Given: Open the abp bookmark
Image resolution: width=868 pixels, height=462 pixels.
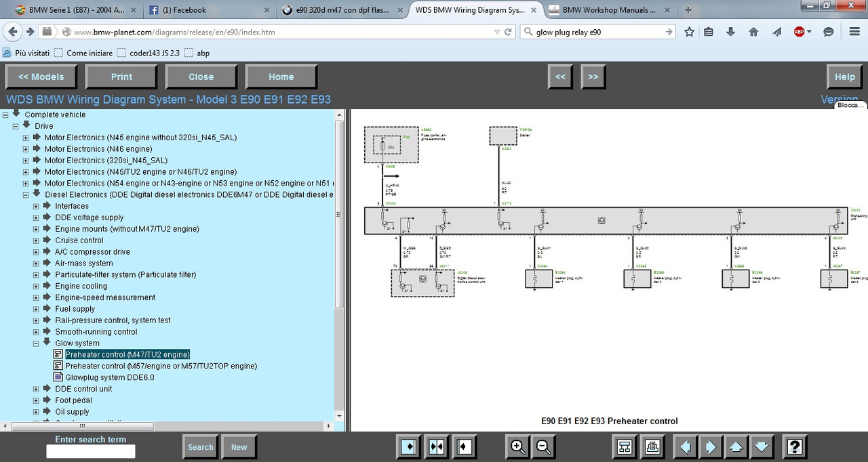Looking at the screenshot, I should point(197,53).
